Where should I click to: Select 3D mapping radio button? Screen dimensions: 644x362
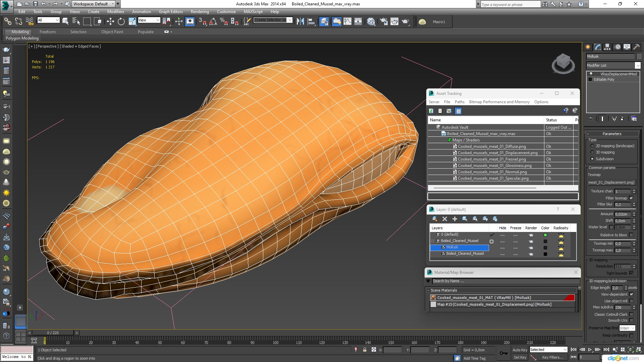(592, 152)
